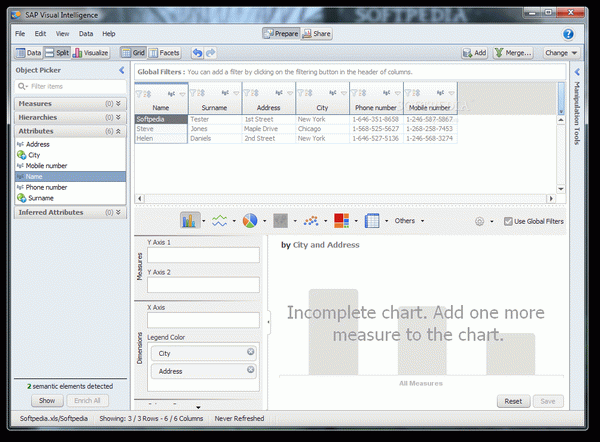600x442 pixels.
Task: Click the Merge... button
Action: pyautogui.click(x=513, y=53)
